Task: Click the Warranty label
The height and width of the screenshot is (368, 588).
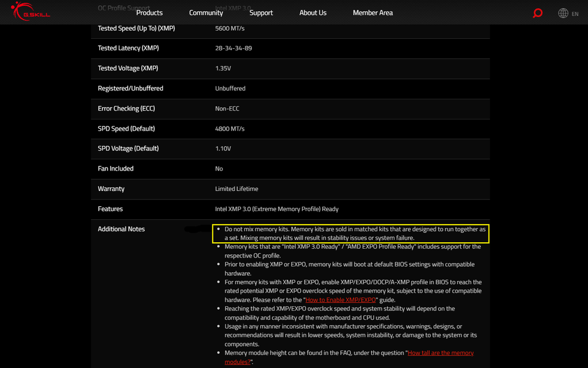Action: pyautogui.click(x=111, y=189)
